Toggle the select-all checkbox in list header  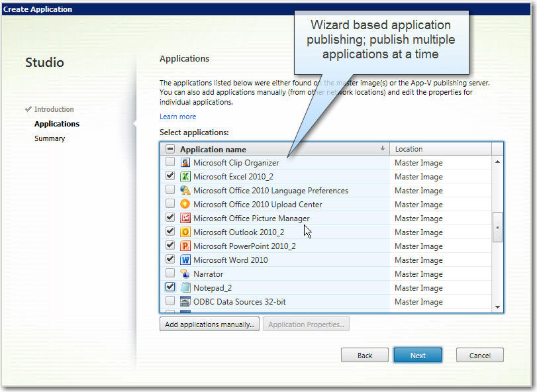pos(170,149)
